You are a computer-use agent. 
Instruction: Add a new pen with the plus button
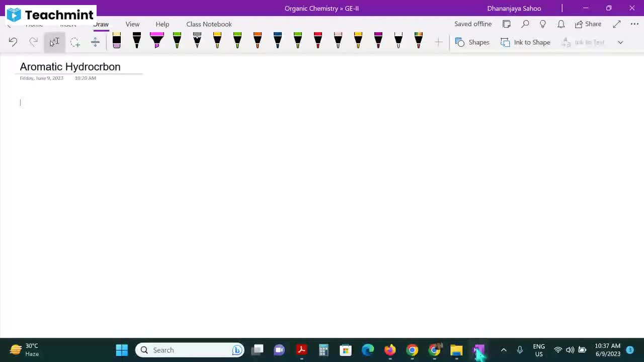pyautogui.click(x=438, y=42)
